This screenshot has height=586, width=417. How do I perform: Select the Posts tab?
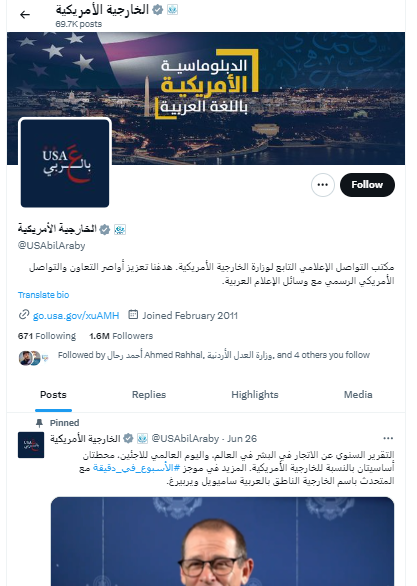[53, 395]
